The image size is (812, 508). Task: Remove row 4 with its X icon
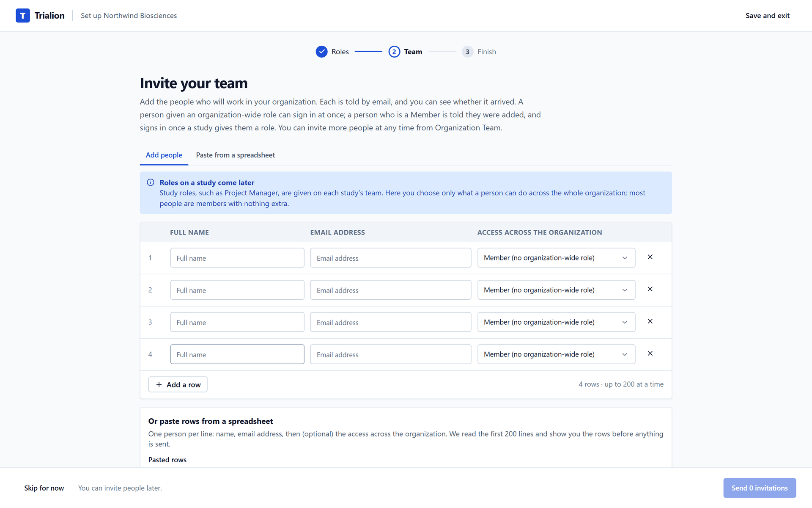[650, 353]
